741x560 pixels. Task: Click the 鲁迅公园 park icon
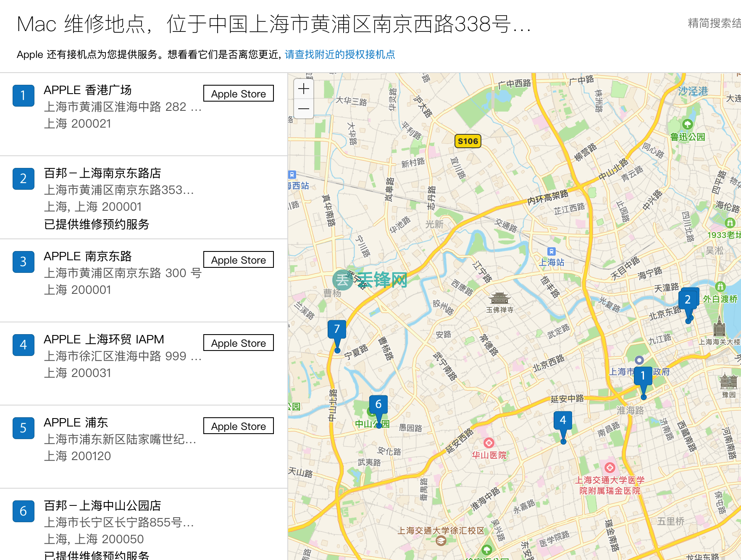point(688,124)
